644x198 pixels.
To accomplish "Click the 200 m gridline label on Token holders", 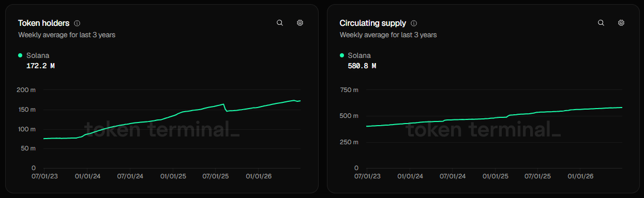I will [26, 90].
